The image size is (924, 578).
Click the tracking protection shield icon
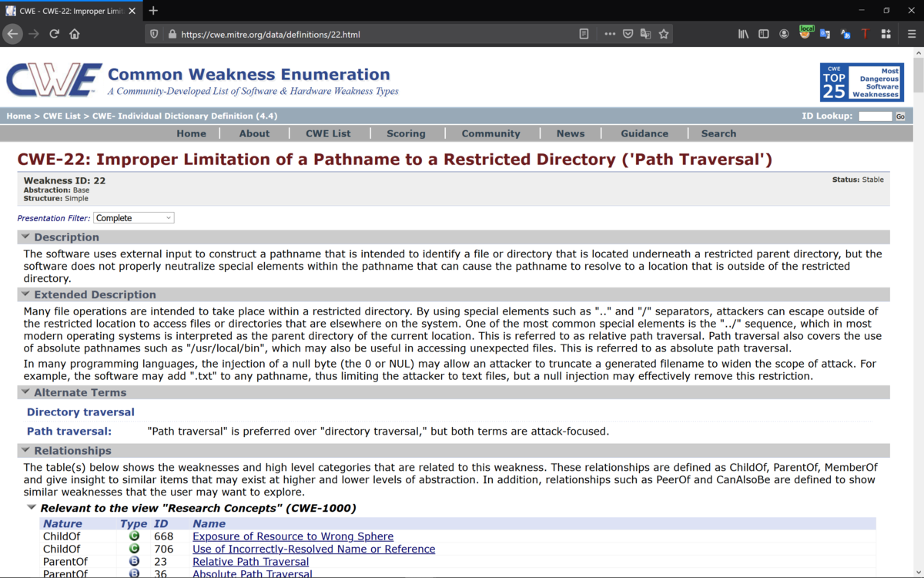154,34
